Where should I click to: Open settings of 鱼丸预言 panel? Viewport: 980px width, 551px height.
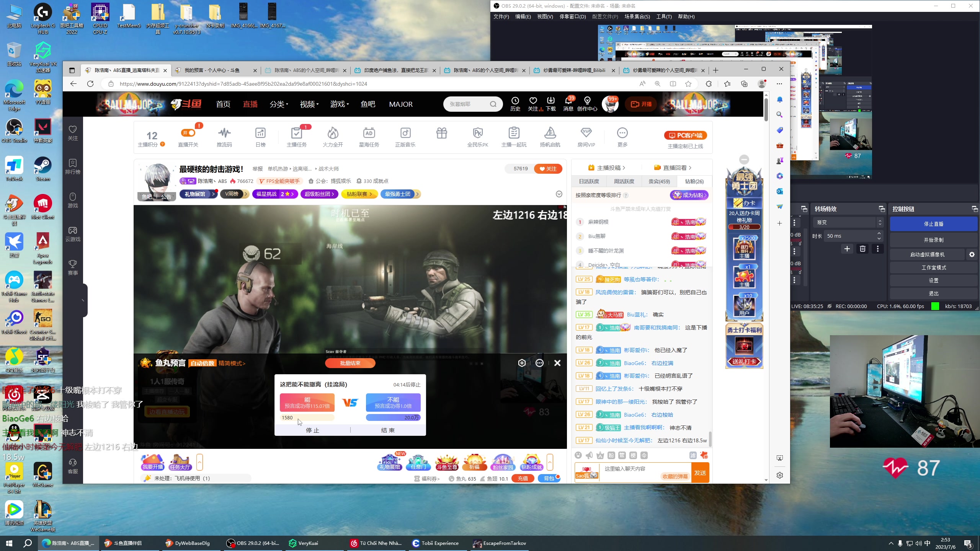coord(521,363)
